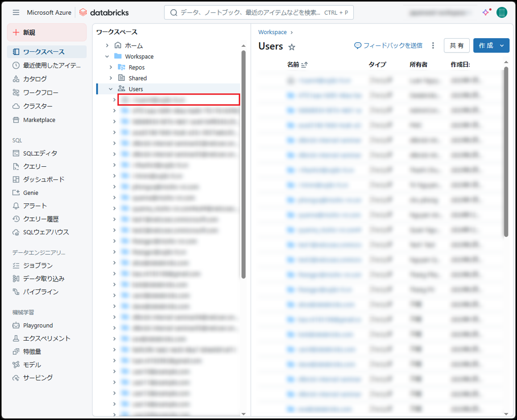Click the タイプ column header

377,65
